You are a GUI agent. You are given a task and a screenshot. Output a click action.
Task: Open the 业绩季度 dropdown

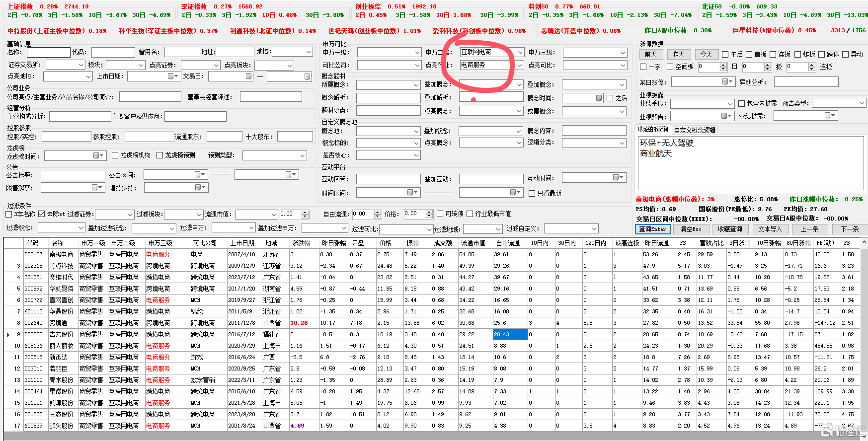730,104
